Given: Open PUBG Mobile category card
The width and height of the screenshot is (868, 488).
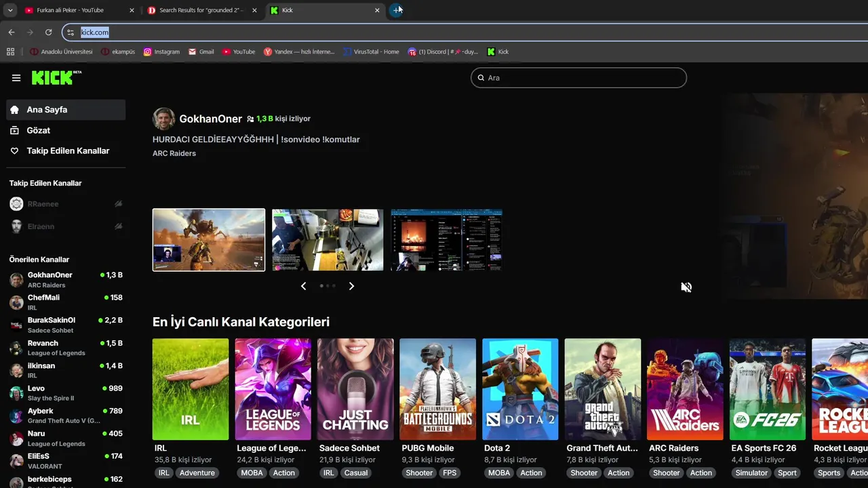Looking at the screenshot, I should (x=437, y=389).
